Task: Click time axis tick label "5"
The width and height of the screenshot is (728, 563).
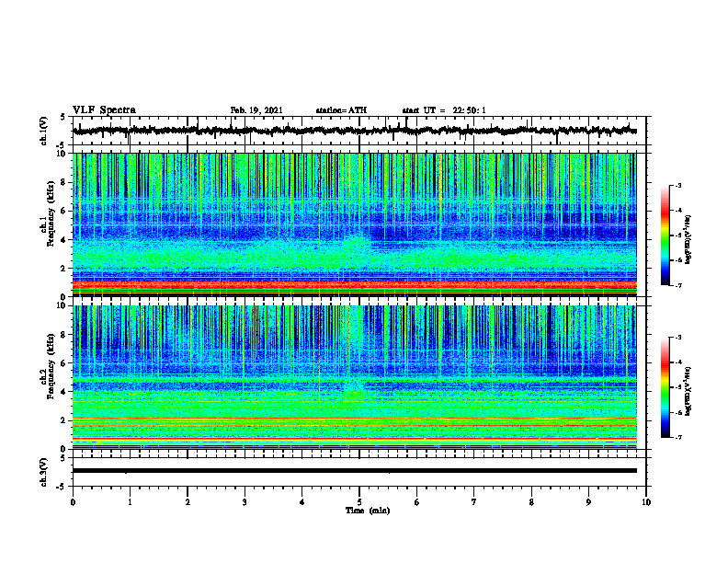Action: pyautogui.click(x=359, y=502)
